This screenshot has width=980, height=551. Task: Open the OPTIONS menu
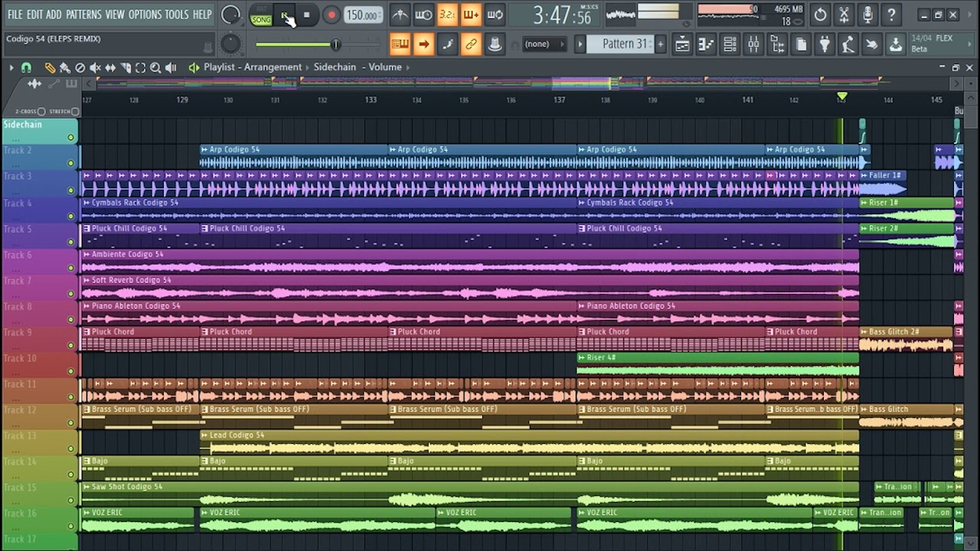pyautogui.click(x=145, y=15)
